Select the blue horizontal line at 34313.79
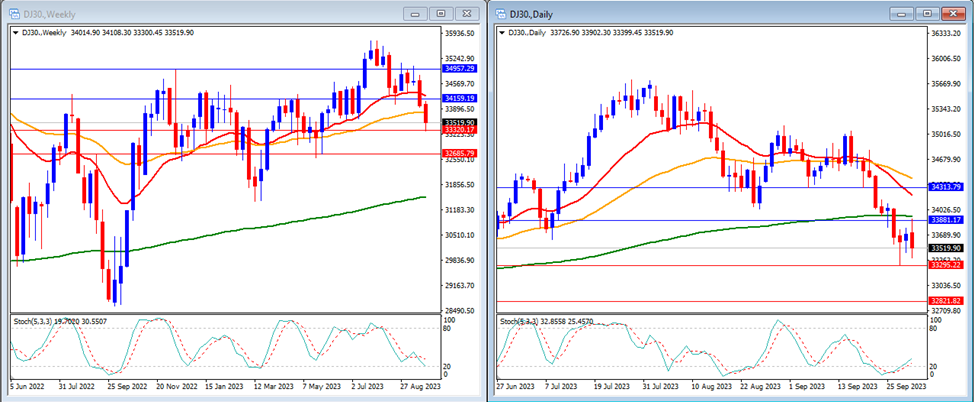The width and height of the screenshot is (975, 402). coord(712,187)
